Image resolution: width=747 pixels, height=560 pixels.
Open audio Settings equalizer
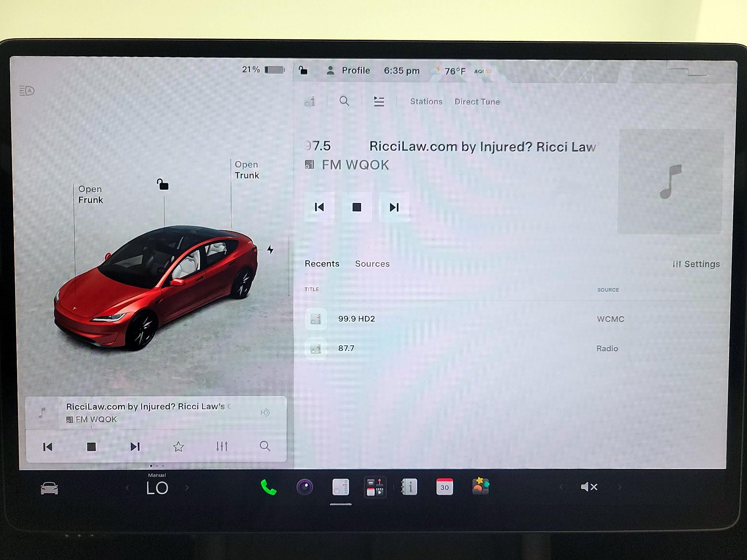696,264
